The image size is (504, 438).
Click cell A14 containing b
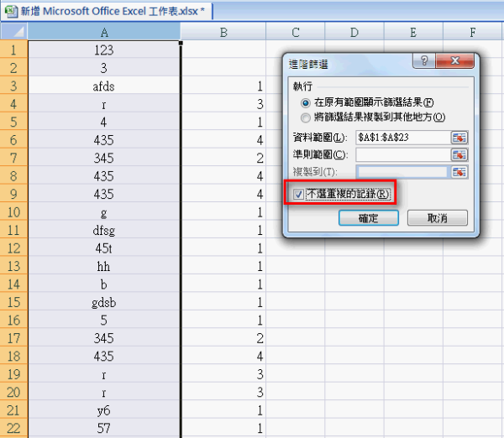(104, 284)
